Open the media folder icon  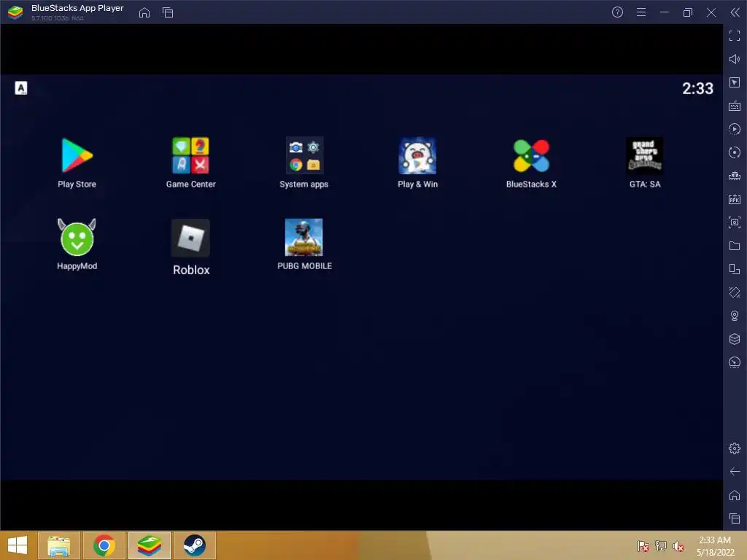click(x=735, y=246)
